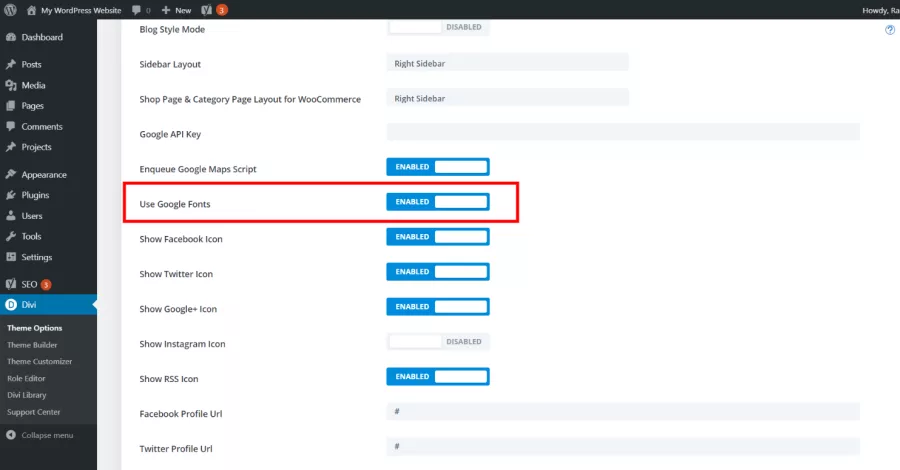Image resolution: width=900 pixels, height=470 pixels.
Task: Open Theme Customizer from Divi submenu
Action: pyautogui.click(x=40, y=362)
